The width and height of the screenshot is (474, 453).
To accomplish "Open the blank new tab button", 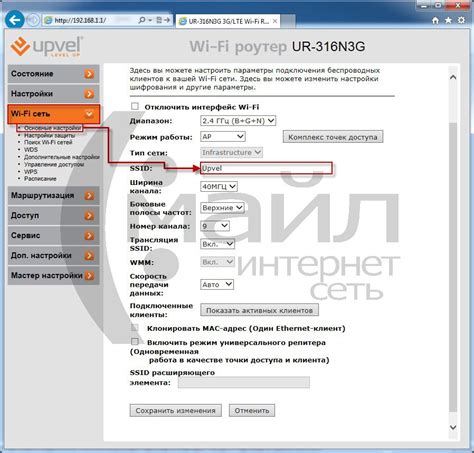I will [288, 21].
